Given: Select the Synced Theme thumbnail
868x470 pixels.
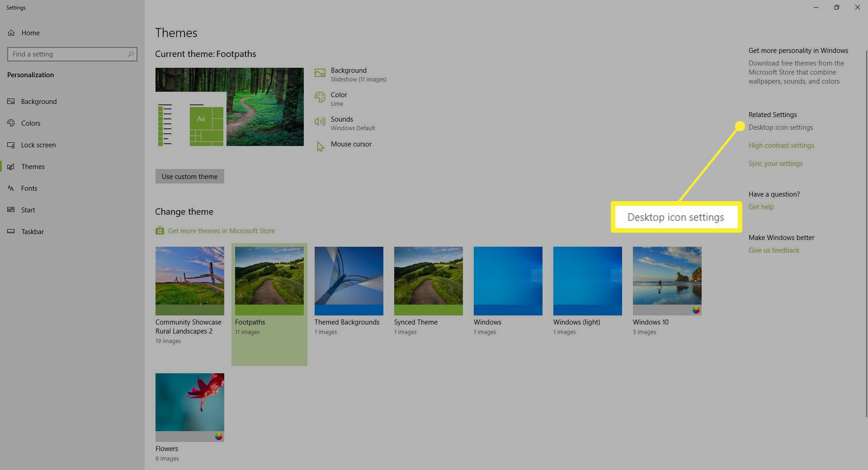Looking at the screenshot, I should point(429,281).
